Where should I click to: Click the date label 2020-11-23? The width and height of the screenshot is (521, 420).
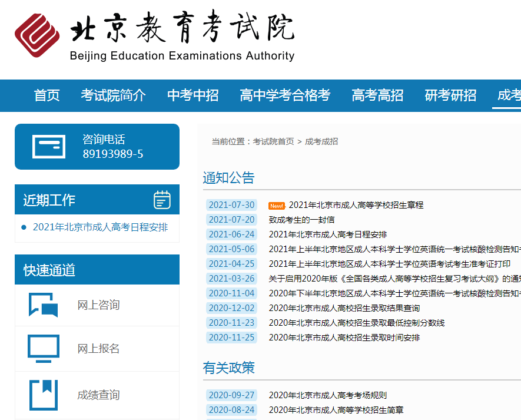coord(231,323)
